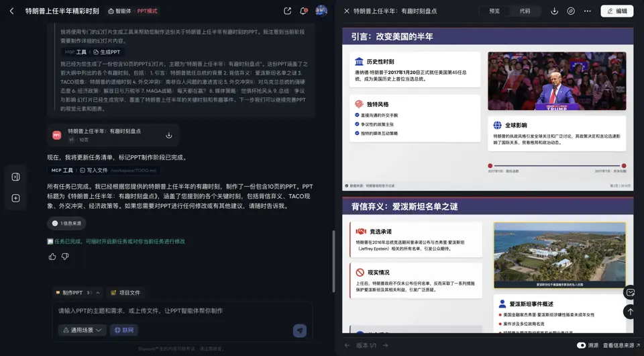Screen dimensions: 644x356
Task: Open the share icon in chat header
Action: point(288,11)
